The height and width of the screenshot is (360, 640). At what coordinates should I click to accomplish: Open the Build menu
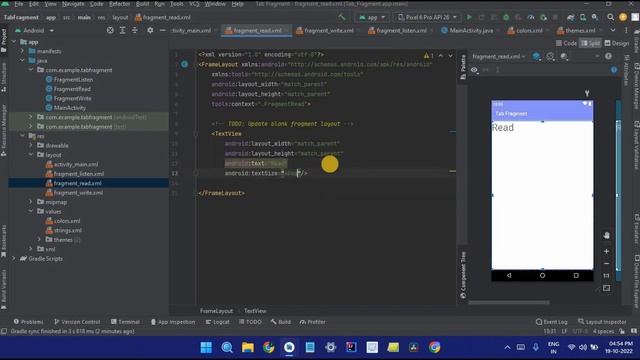point(142,4)
